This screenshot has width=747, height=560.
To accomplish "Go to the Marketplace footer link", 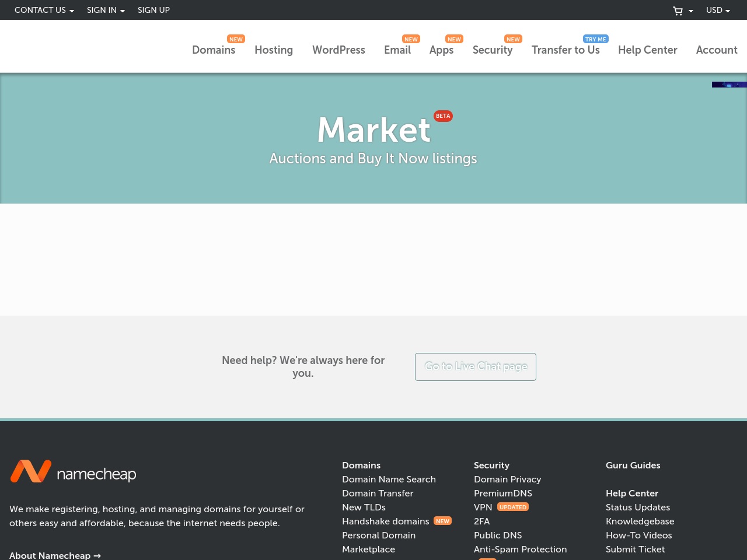I will click(368, 549).
